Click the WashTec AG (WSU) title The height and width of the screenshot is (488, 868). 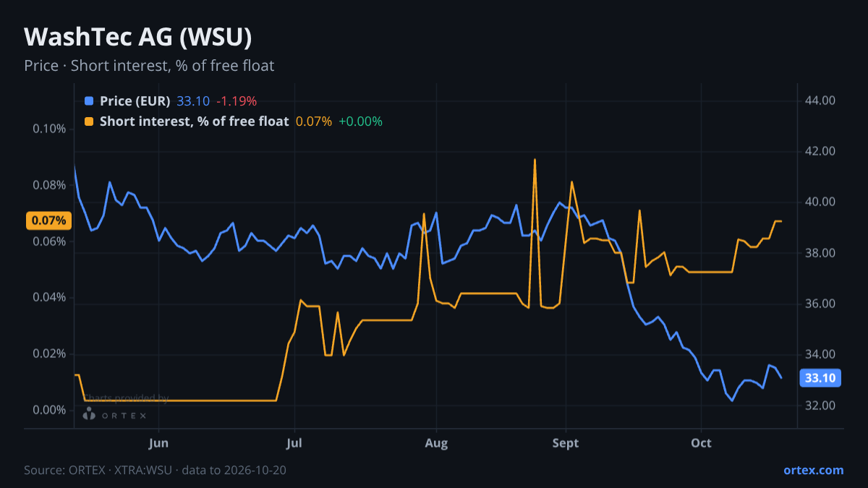click(x=138, y=37)
